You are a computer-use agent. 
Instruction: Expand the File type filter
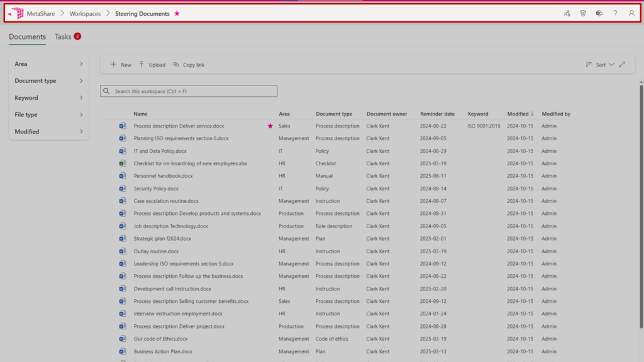click(x=49, y=115)
